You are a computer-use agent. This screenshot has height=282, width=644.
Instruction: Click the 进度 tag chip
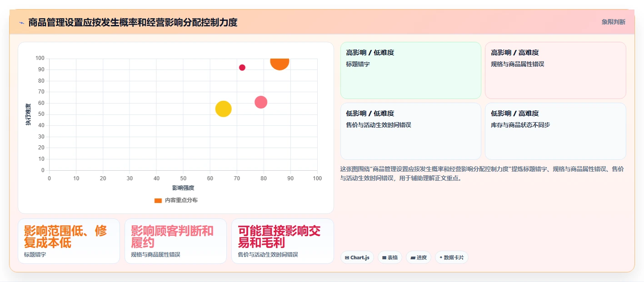pos(419,257)
